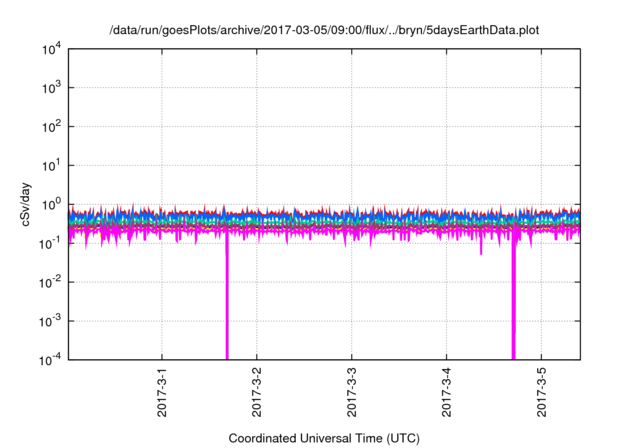Click the 10^4 y-axis tick label
The image size is (640, 448).
coord(51,49)
